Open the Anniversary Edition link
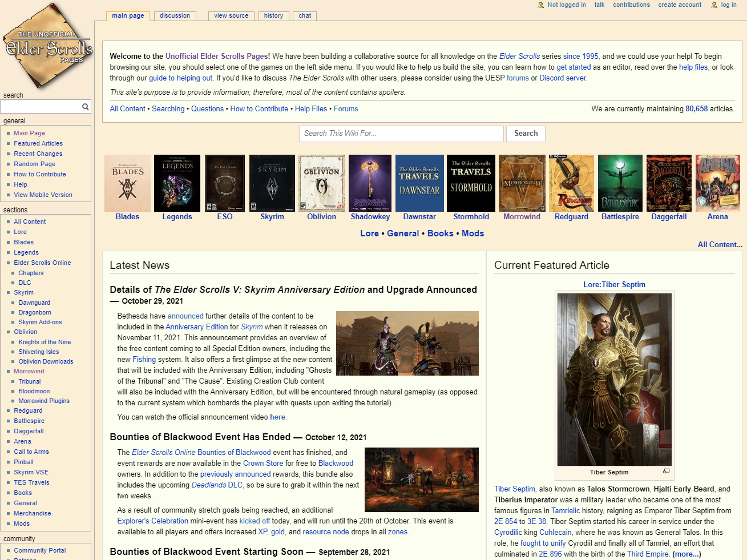747x560 pixels. click(x=197, y=327)
